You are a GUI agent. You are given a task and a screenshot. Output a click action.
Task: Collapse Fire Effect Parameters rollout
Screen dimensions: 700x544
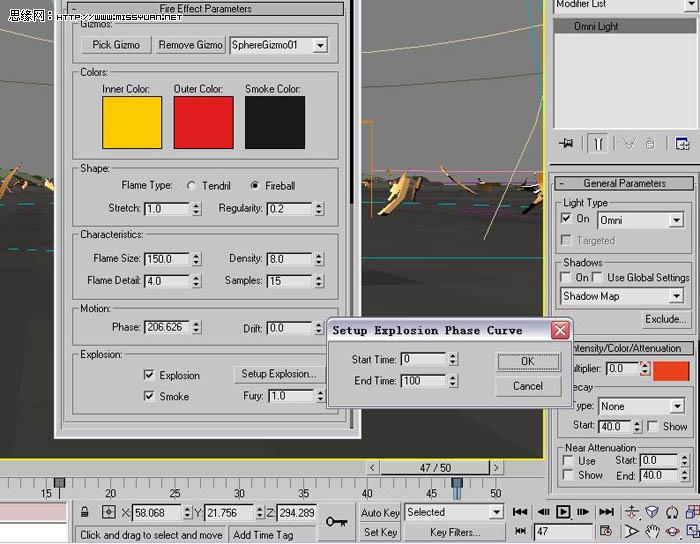coord(205,8)
